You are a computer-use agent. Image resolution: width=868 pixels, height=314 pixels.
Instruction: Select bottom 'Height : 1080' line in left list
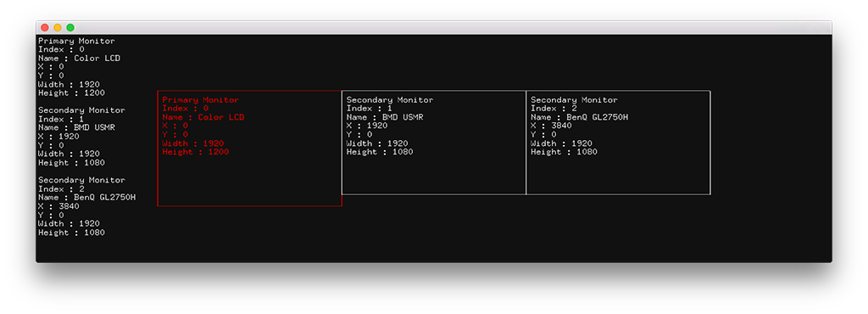71,233
